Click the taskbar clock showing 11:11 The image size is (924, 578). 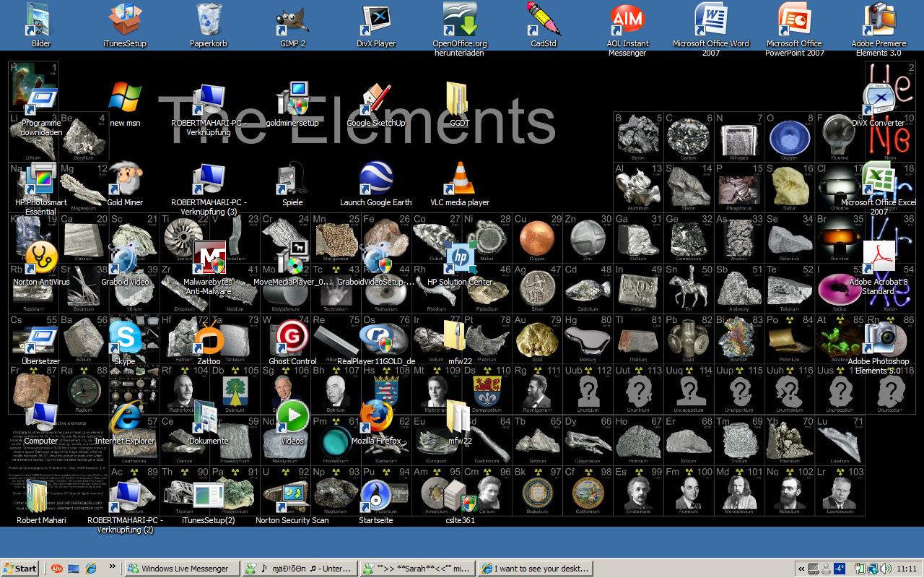click(906, 569)
